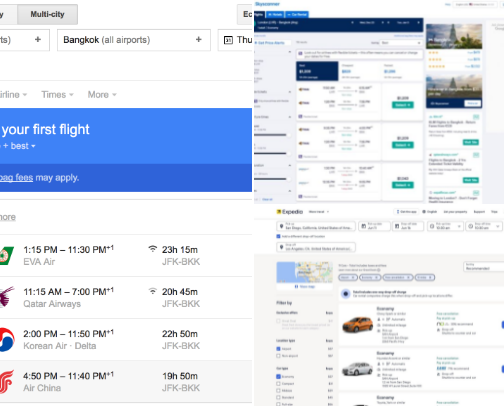Click flexible tickets info icon in Skyscanner banner
The height and width of the screenshot is (406, 504).
(x=300, y=53)
